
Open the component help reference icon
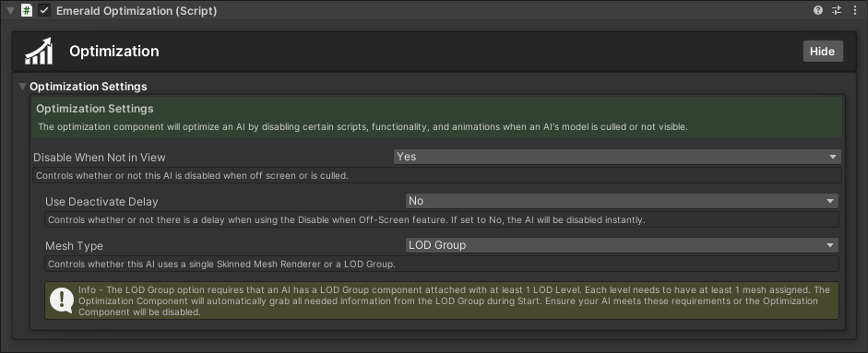(818, 10)
